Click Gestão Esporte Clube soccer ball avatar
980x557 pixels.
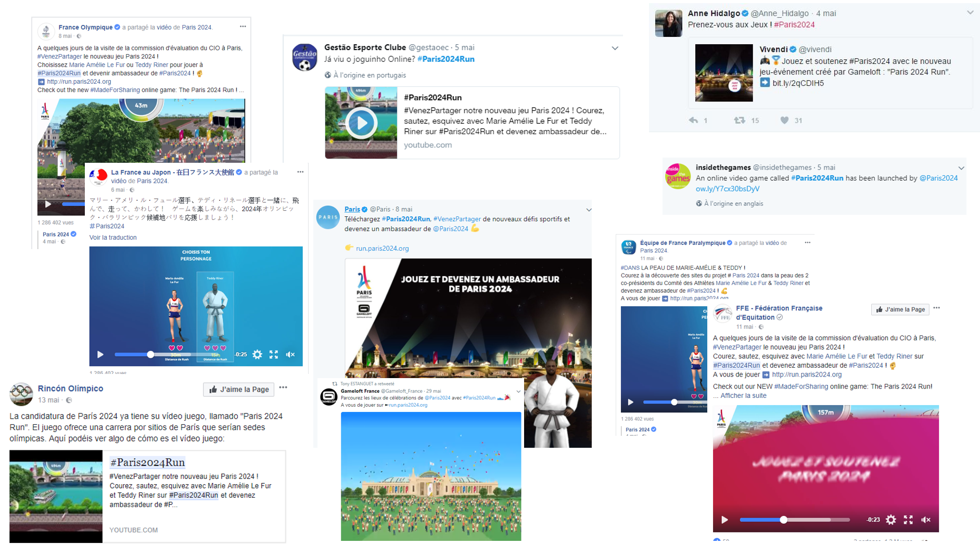point(304,57)
